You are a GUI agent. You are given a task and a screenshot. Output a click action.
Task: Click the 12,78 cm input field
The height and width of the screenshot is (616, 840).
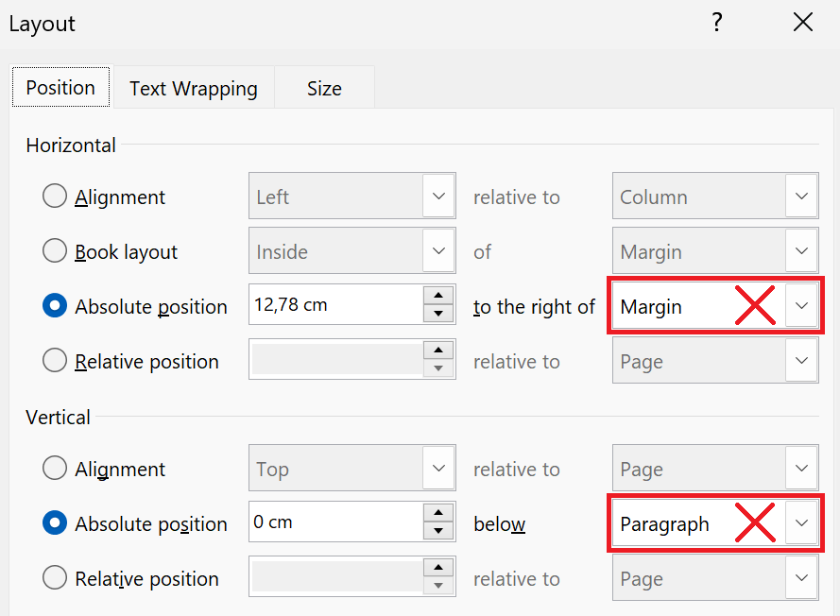coord(335,304)
